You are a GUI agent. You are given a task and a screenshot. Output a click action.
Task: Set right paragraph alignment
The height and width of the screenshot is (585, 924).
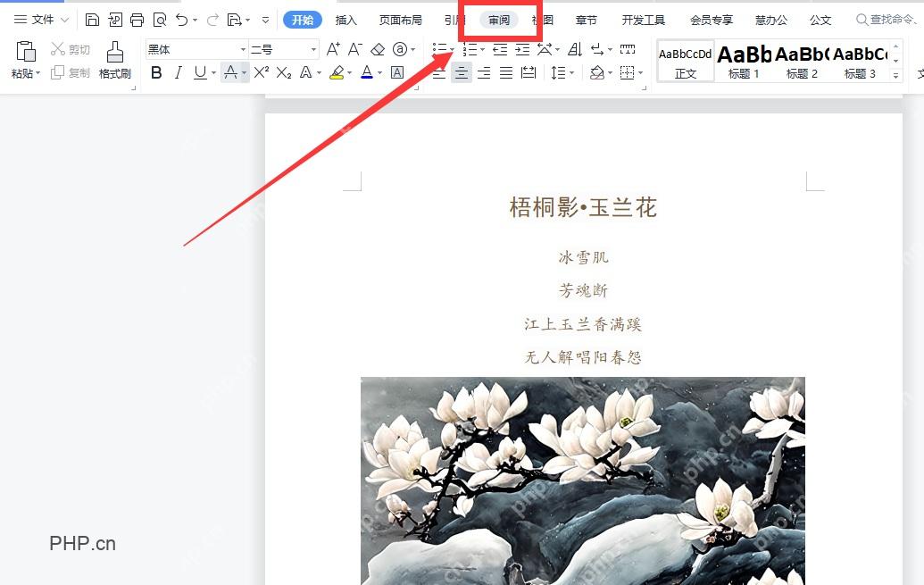point(484,72)
